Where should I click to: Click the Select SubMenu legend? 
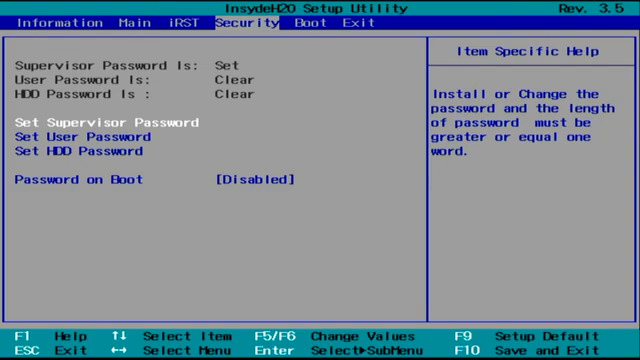coord(367,351)
